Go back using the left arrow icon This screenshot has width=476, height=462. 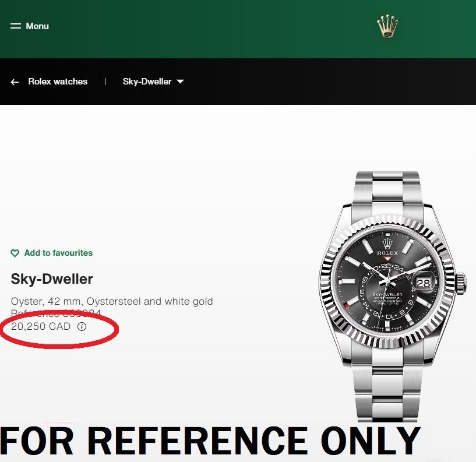(x=15, y=82)
